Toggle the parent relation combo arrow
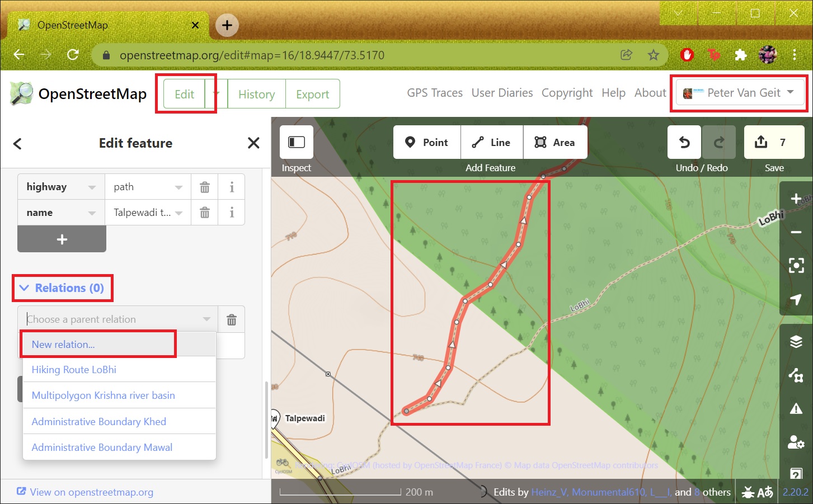Screen dimensions: 813x504 pyautogui.click(x=206, y=319)
